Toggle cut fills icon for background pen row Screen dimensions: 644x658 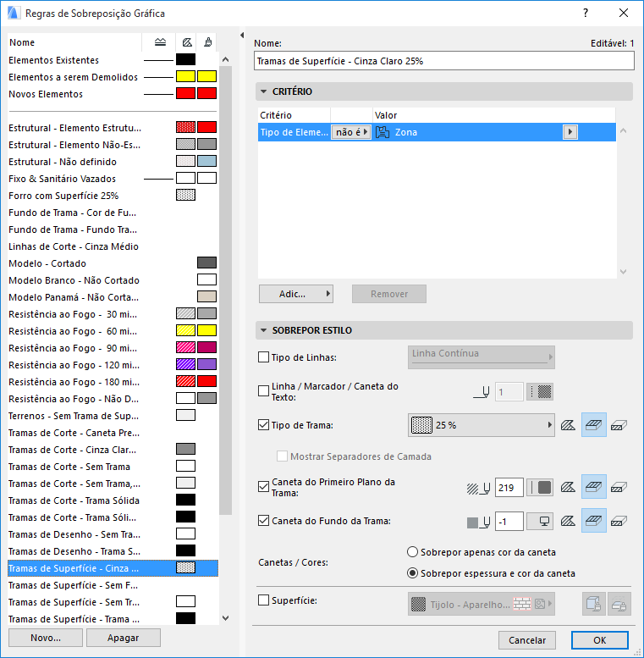619,521
